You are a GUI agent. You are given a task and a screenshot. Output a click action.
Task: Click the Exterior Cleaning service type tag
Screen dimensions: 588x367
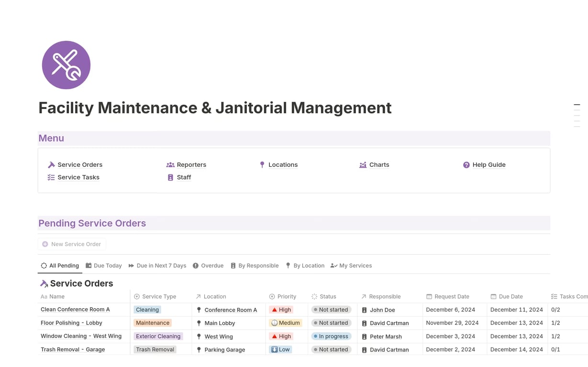(x=158, y=336)
